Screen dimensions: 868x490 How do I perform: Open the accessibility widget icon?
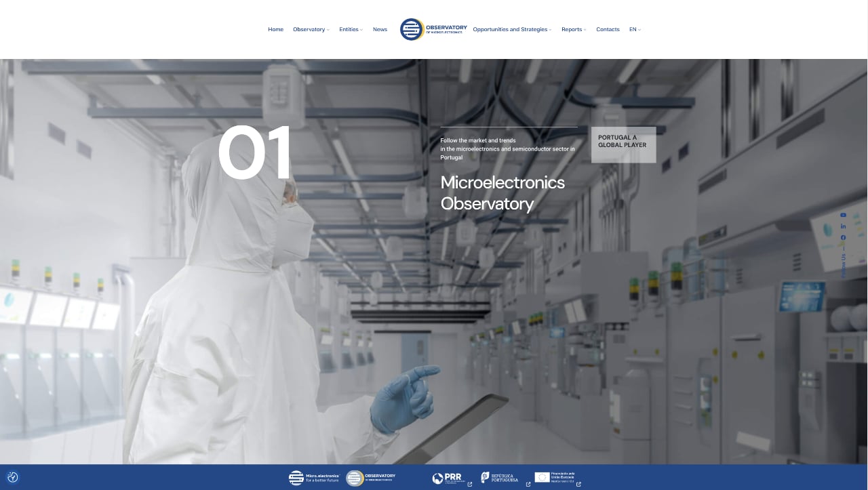click(12, 477)
